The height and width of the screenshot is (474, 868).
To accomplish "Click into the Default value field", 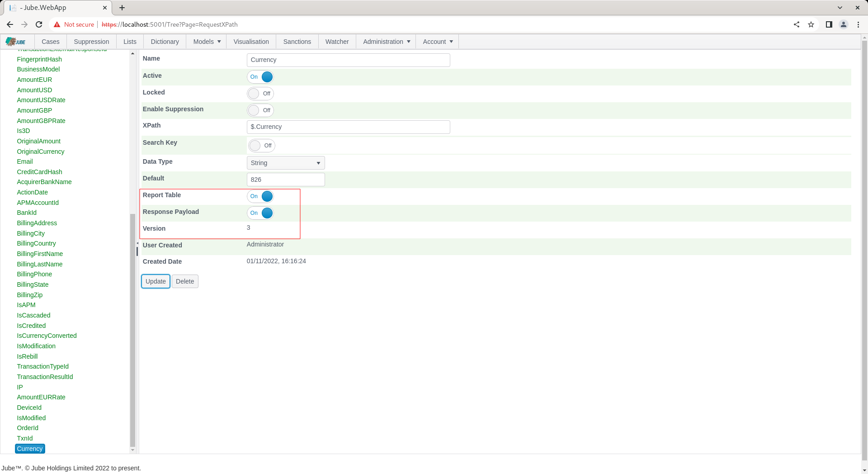I will (286, 180).
